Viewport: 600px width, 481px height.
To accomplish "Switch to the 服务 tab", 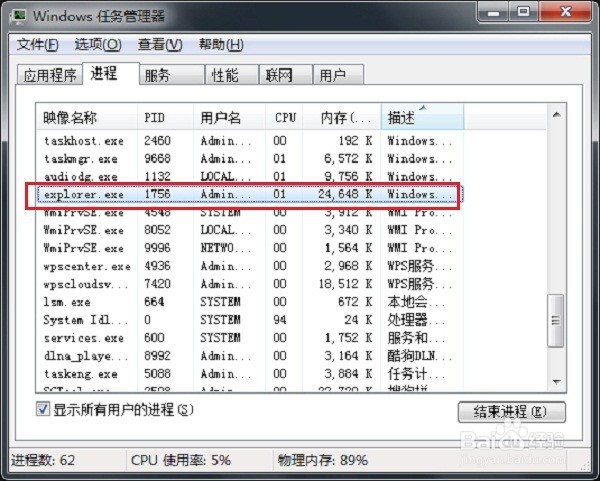I will (171, 75).
